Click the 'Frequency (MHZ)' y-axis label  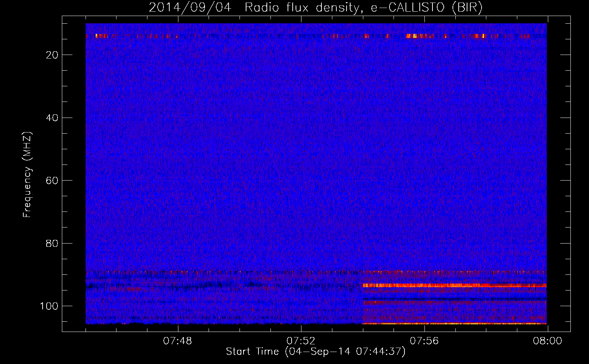pyautogui.click(x=27, y=174)
